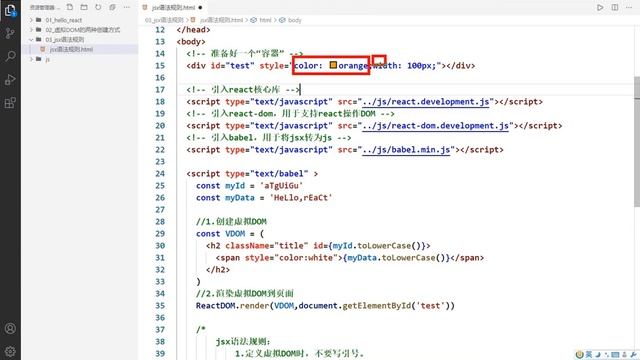The width and height of the screenshot is (640, 360).
Task: Click on 'aTgUiGu' string literal
Action: (282, 186)
